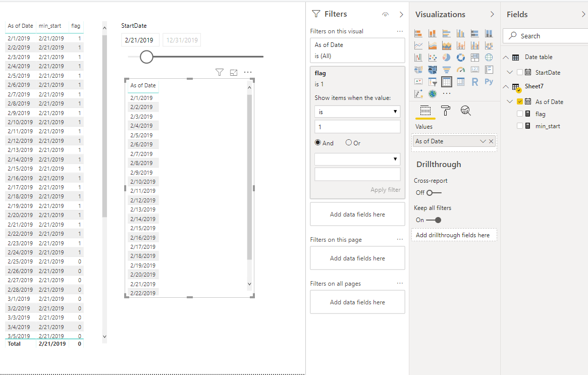
Task: Select the Or radio button
Action: coord(349,142)
